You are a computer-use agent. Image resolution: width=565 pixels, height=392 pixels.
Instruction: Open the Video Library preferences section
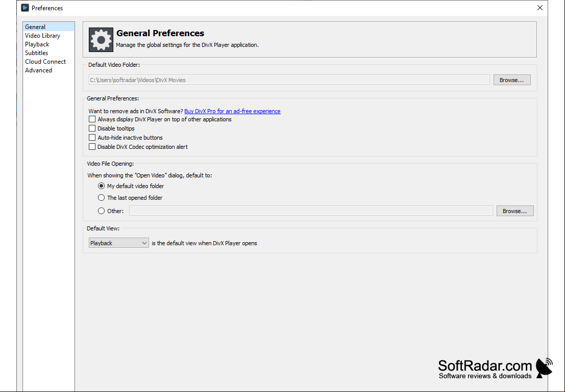42,35
